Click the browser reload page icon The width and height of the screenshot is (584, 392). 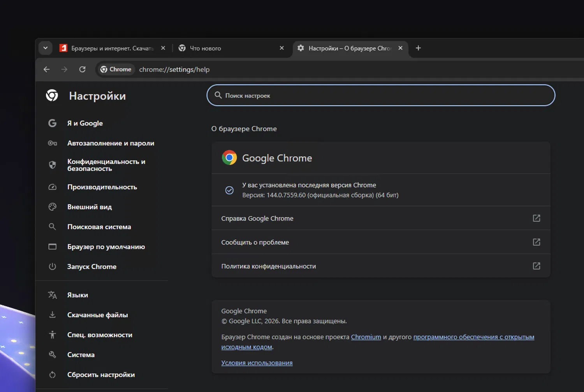[x=82, y=69]
